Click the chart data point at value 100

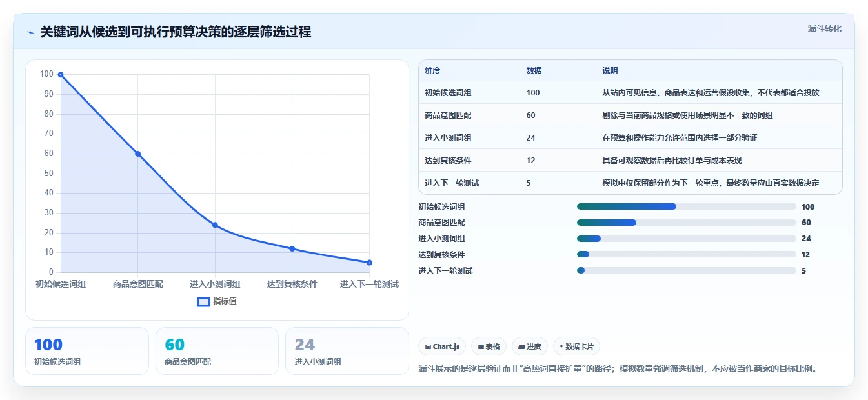[x=61, y=75]
